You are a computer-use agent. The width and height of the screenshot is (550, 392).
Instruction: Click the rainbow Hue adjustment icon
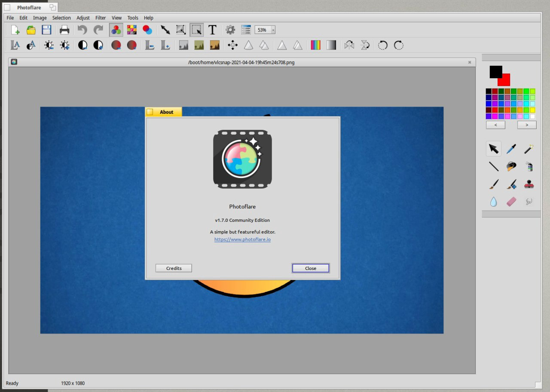(316, 45)
